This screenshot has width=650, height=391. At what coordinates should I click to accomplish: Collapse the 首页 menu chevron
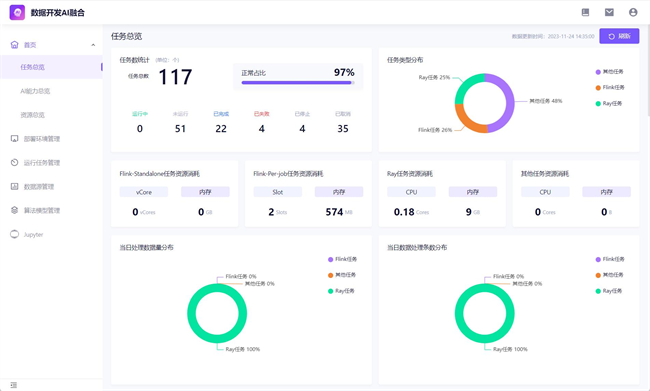tap(93, 45)
